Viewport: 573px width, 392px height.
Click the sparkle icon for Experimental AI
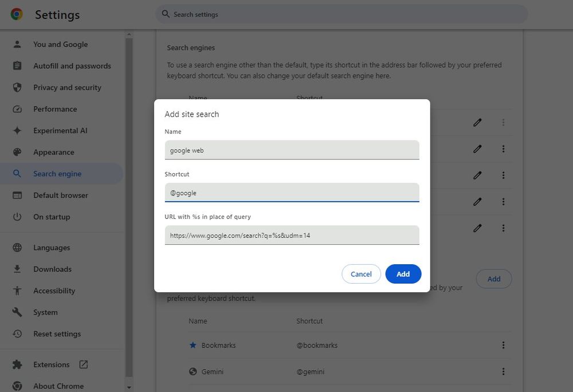tap(17, 131)
